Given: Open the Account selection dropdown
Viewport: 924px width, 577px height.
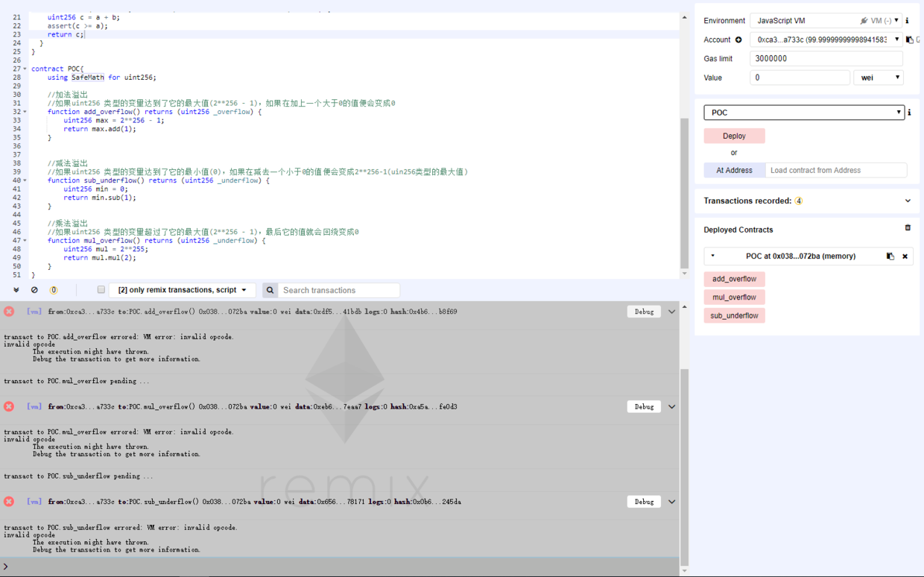Looking at the screenshot, I should (x=826, y=40).
